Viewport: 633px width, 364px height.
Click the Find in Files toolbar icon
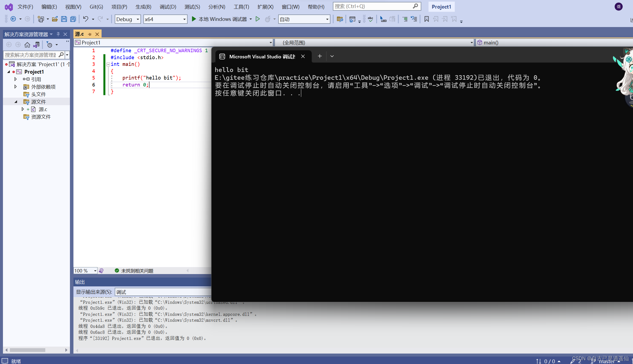(x=340, y=19)
